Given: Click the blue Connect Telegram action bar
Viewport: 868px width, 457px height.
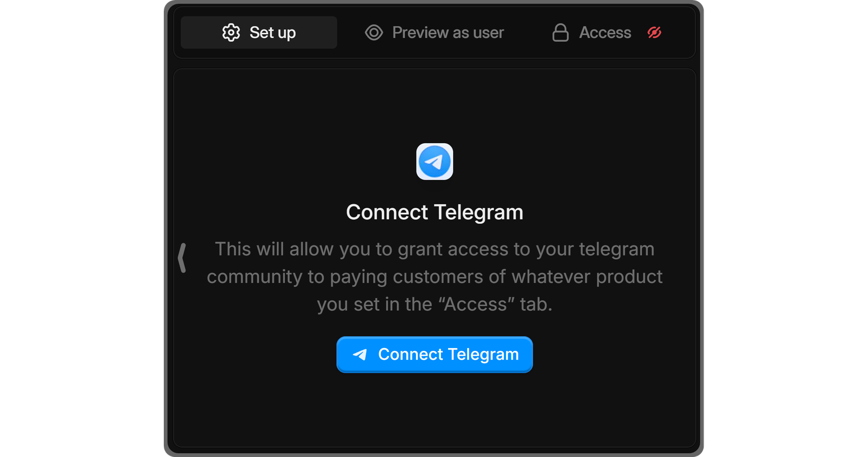Looking at the screenshot, I should (x=434, y=354).
